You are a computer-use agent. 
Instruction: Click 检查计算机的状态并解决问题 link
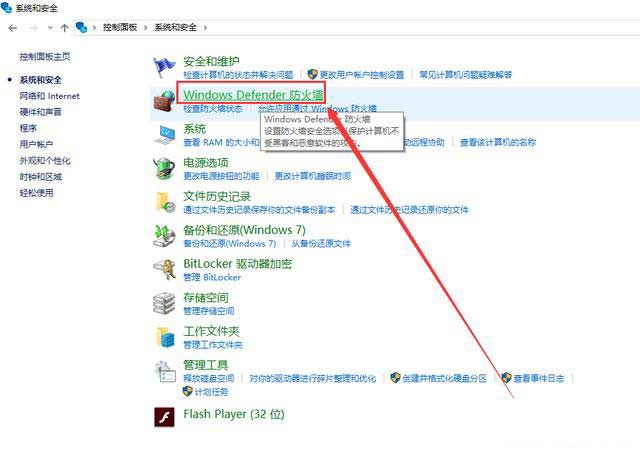238,75
